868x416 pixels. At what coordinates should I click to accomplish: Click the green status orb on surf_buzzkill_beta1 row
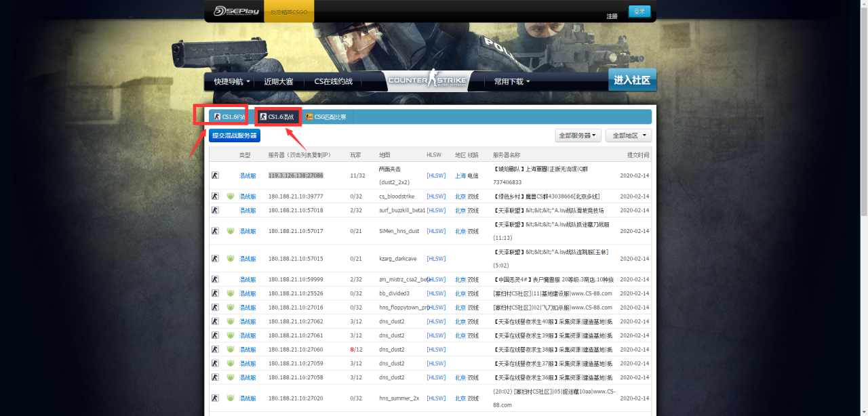[230, 210]
